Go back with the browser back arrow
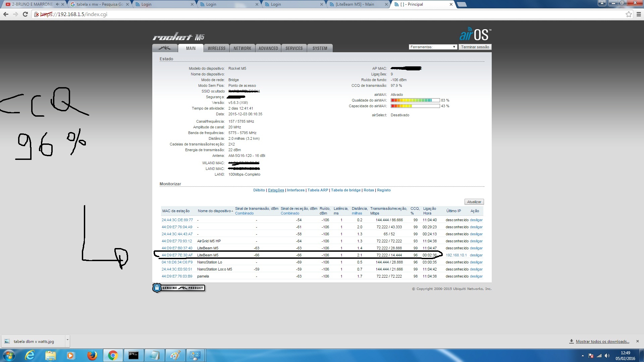The width and height of the screenshot is (644, 362). coord(6,14)
